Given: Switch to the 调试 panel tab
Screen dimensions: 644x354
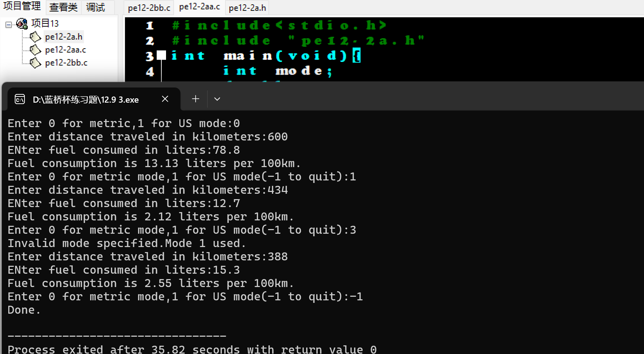Looking at the screenshot, I should click(x=95, y=7).
